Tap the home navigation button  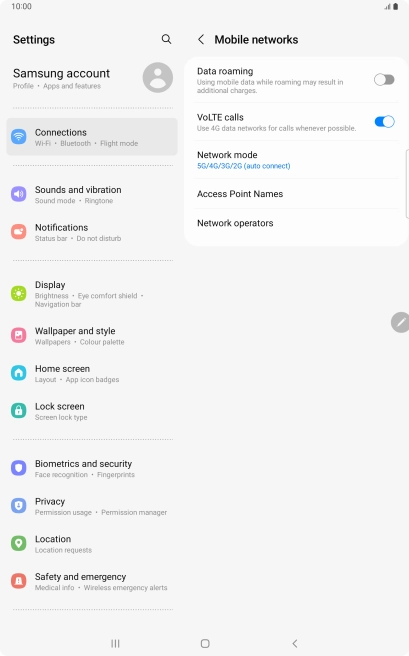coord(205,643)
